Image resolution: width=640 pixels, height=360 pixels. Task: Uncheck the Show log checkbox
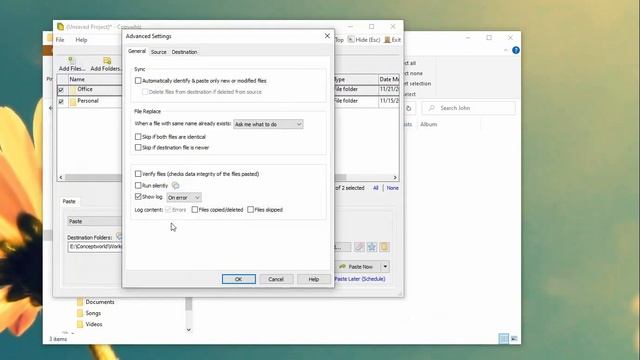tap(138, 197)
